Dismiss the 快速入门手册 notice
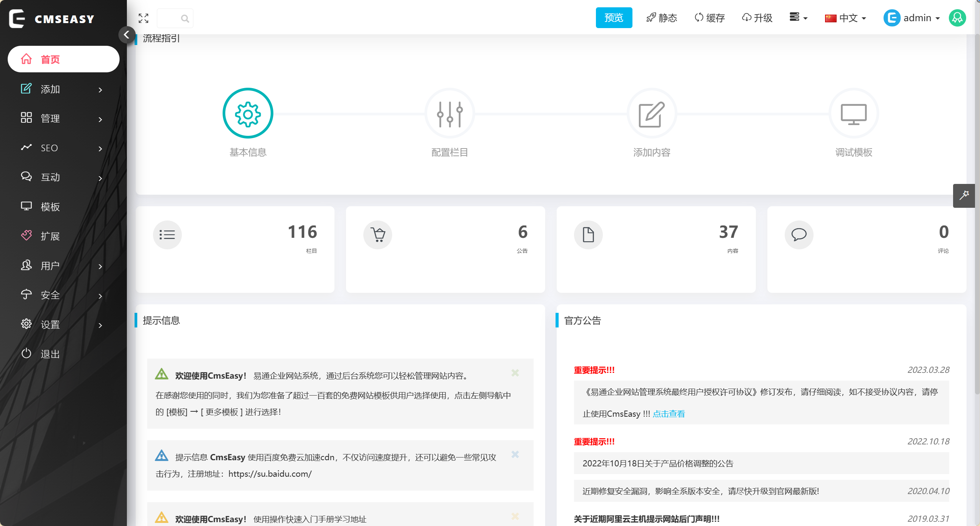The width and height of the screenshot is (980, 526). point(515,516)
